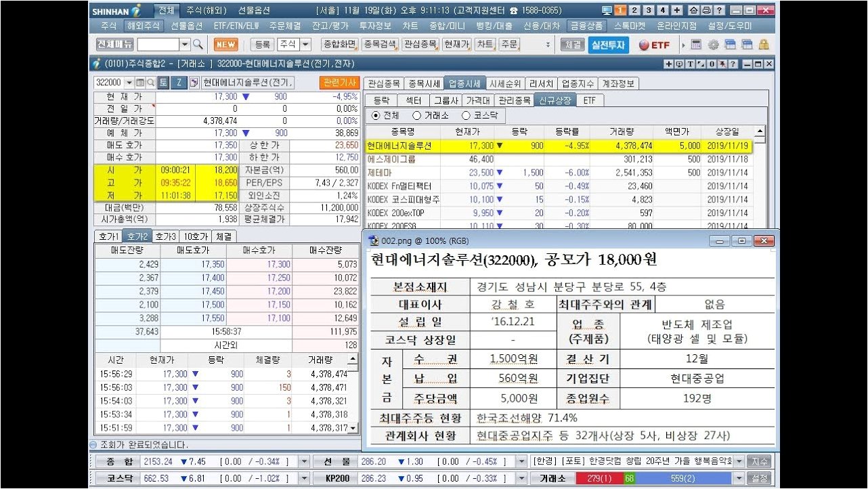
Task: Open the 종합 index ticker dropdown
Action: 304,461
